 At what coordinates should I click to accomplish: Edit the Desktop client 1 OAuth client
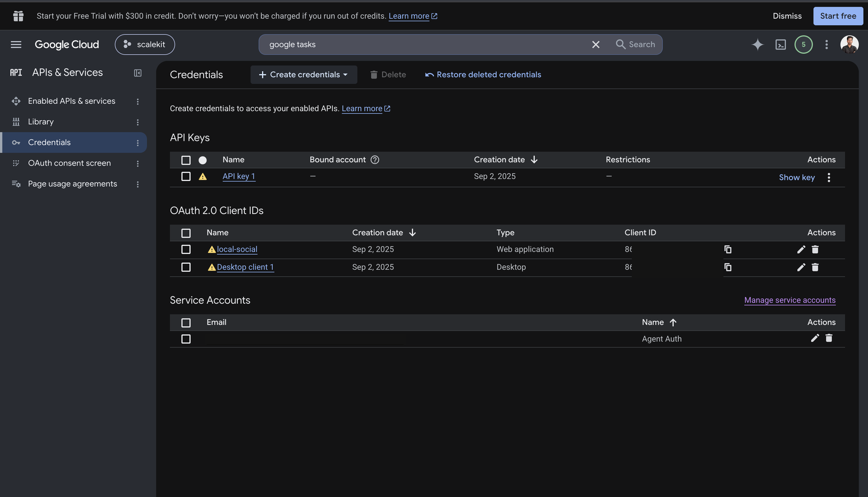click(801, 267)
